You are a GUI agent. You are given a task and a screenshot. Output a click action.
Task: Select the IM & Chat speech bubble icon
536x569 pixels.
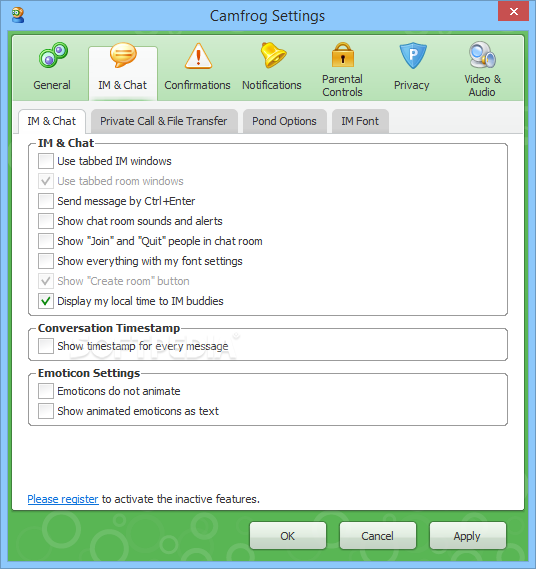[123, 55]
